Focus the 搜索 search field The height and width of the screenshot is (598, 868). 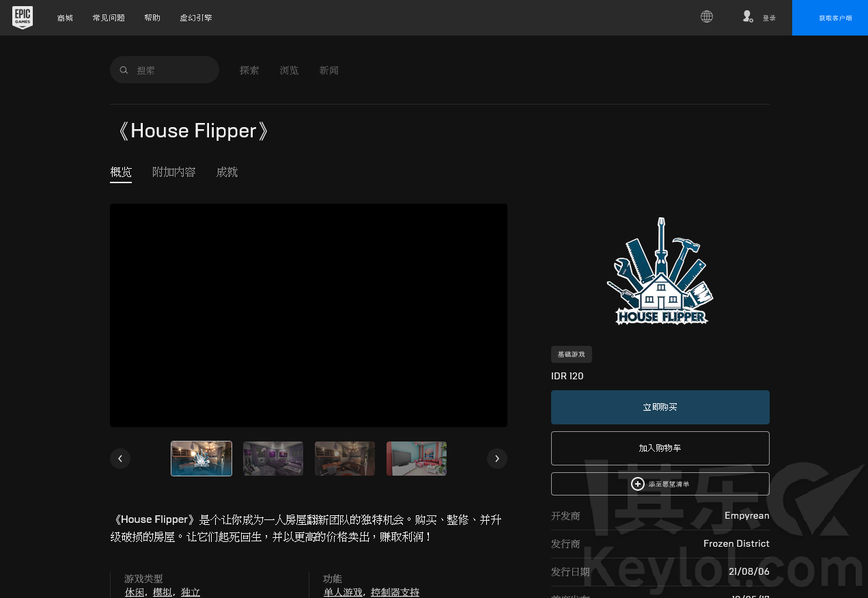coord(165,70)
